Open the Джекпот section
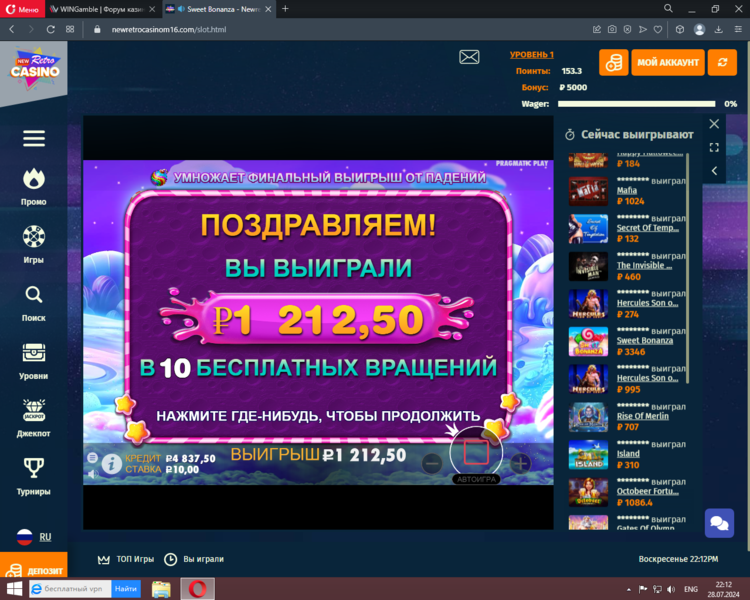This screenshot has width=750, height=600. [x=33, y=419]
